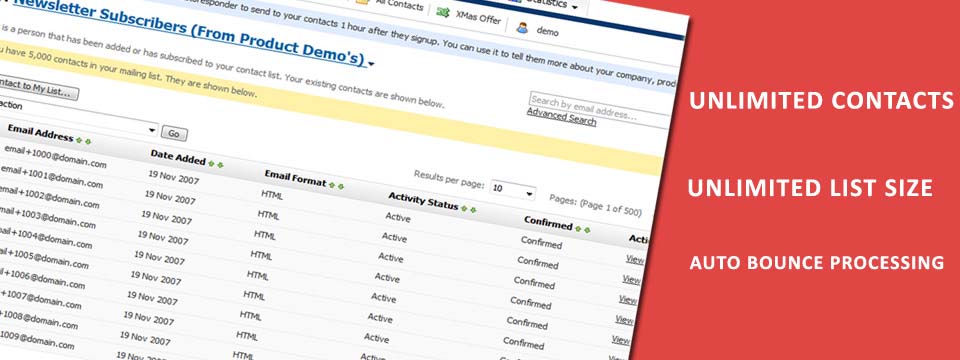Click the AUTO BOUNCE PROCESSING banner text
The width and height of the screenshot is (960, 360).
pyautogui.click(x=817, y=263)
